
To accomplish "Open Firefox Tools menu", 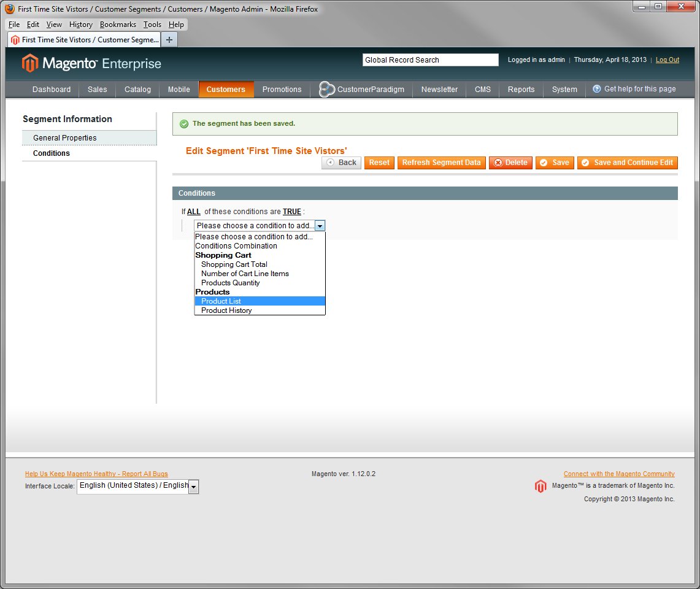I will (152, 25).
